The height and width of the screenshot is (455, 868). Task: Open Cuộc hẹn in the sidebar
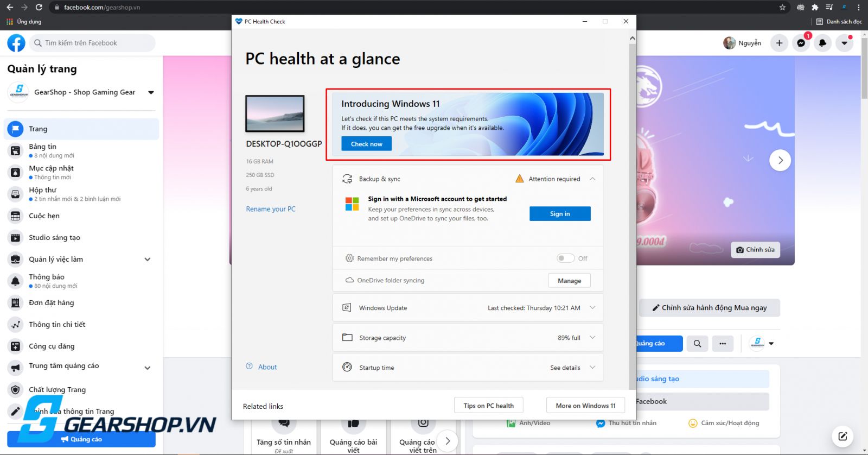pos(81,216)
